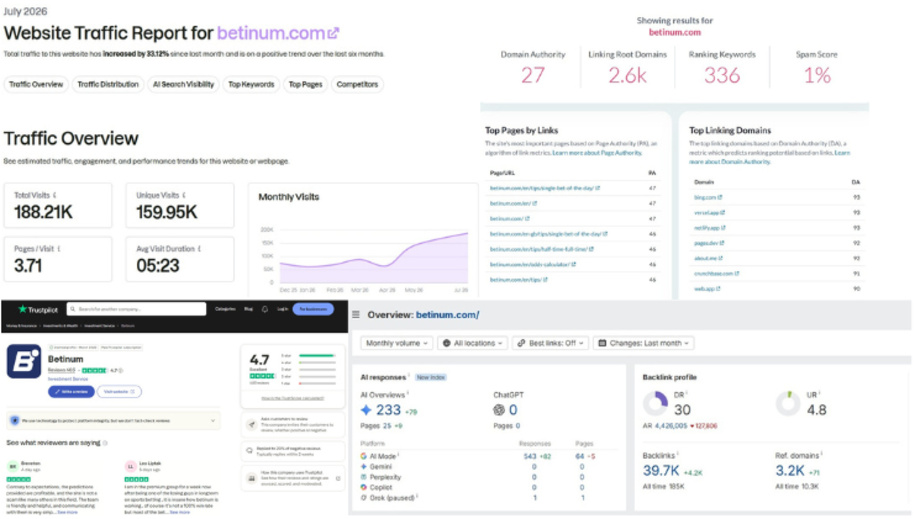
Task: Go to the Top Pages tab
Action: click(305, 84)
